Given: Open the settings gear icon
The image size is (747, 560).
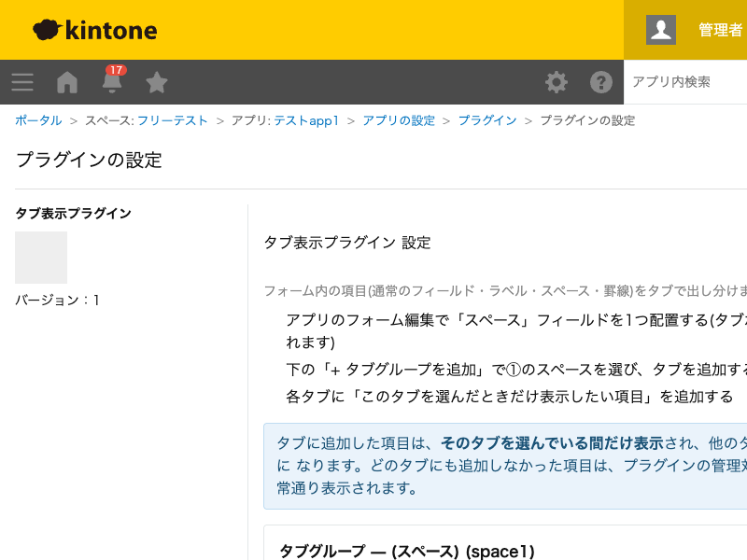Looking at the screenshot, I should pyautogui.click(x=556, y=82).
